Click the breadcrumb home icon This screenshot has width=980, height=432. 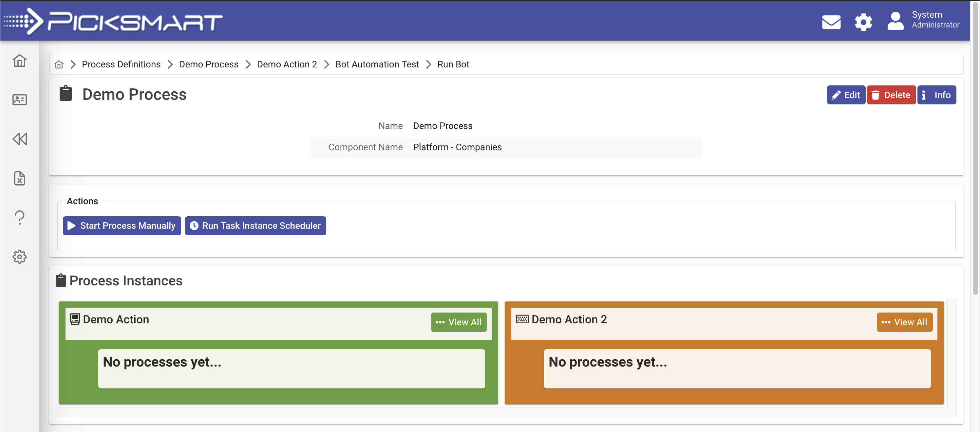59,64
